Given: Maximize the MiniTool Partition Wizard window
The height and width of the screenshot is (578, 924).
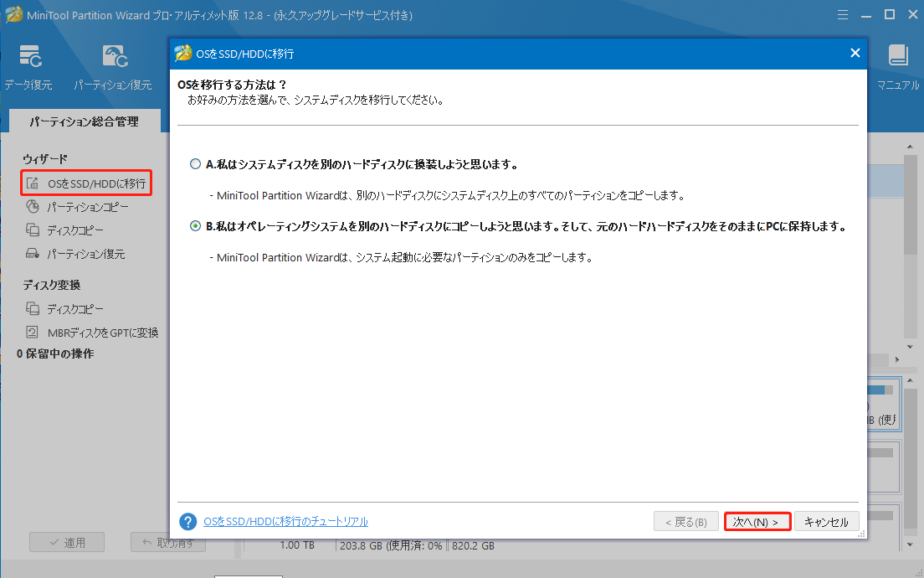Looking at the screenshot, I should pos(889,15).
